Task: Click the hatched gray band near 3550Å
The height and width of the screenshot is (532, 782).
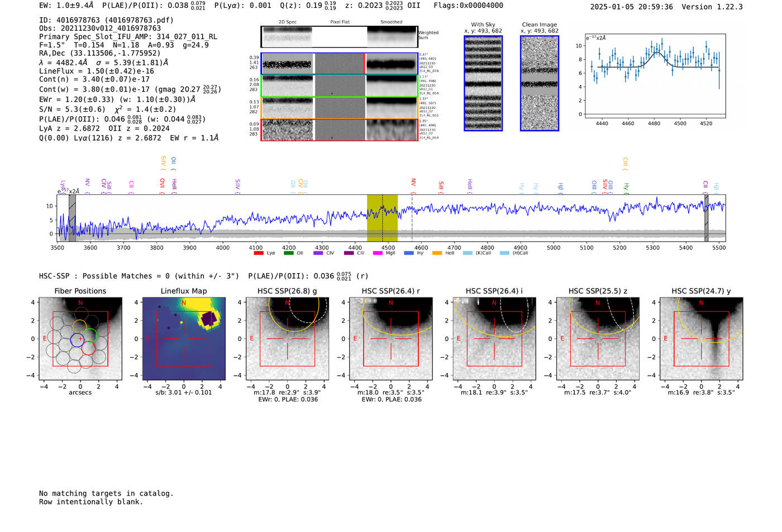Action: click(72, 218)
